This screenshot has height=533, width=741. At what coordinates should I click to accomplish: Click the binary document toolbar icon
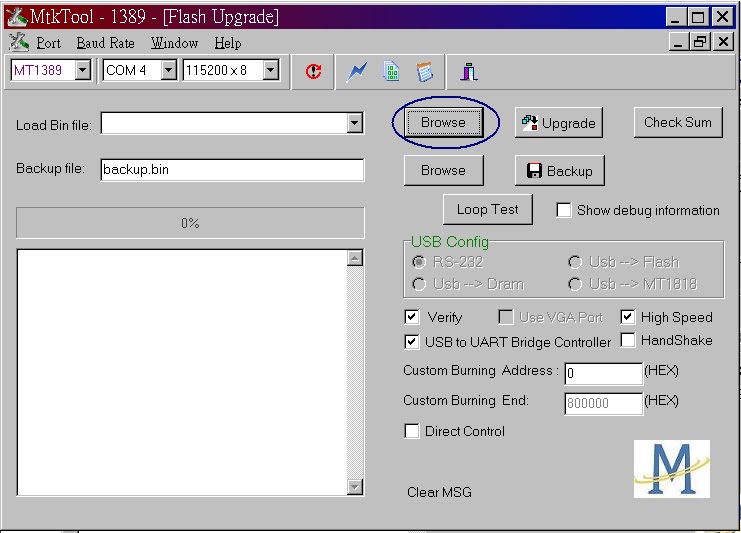click(x=391, y=72)
